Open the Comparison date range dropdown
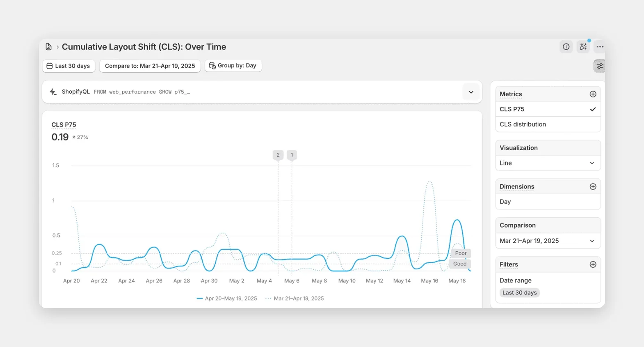Viewport: 644px width, 347px height. [x=548, y=241]
